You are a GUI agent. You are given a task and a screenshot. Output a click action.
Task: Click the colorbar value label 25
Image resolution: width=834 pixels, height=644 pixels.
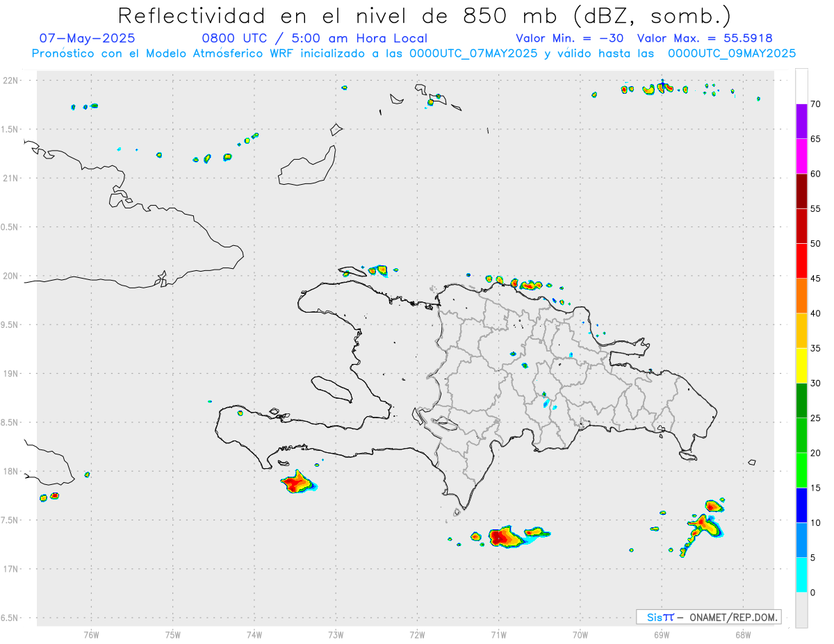pyautogui.click(x=815, y=418)
